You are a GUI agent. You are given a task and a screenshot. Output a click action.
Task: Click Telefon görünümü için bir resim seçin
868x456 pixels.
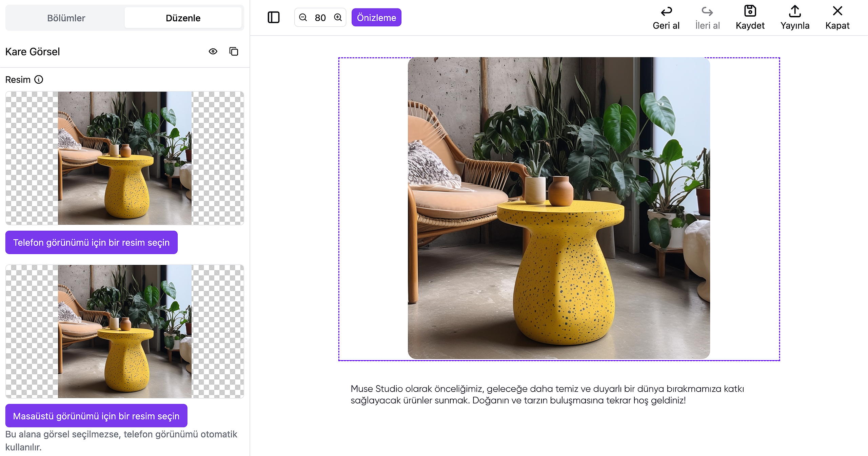[x=91, y=243]
